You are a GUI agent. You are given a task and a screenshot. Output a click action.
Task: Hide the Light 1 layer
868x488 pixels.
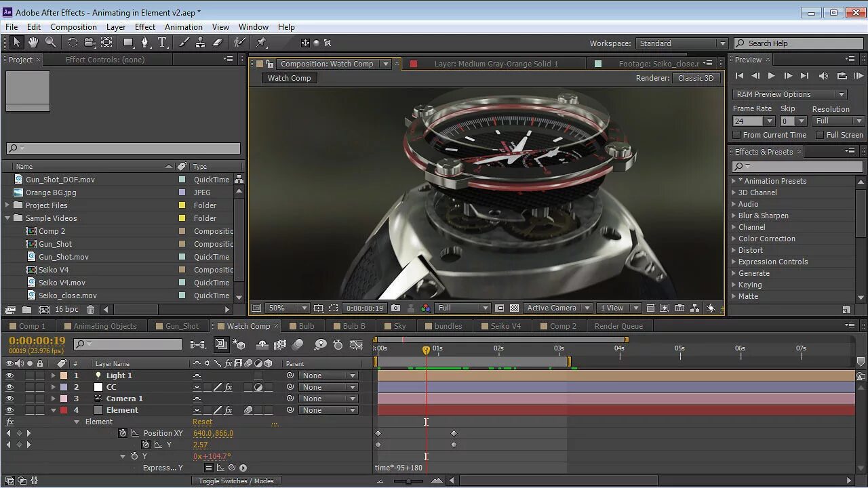[9, 375]
